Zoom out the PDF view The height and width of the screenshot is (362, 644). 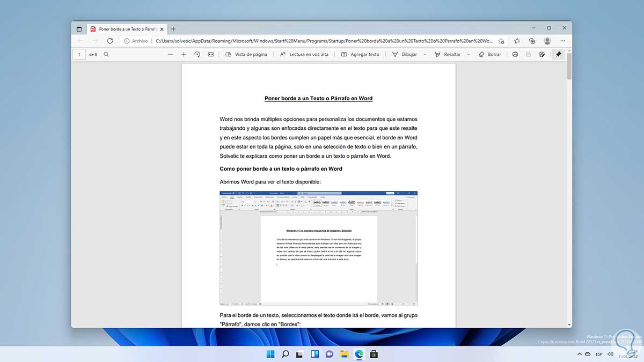[x=171, y=54]
